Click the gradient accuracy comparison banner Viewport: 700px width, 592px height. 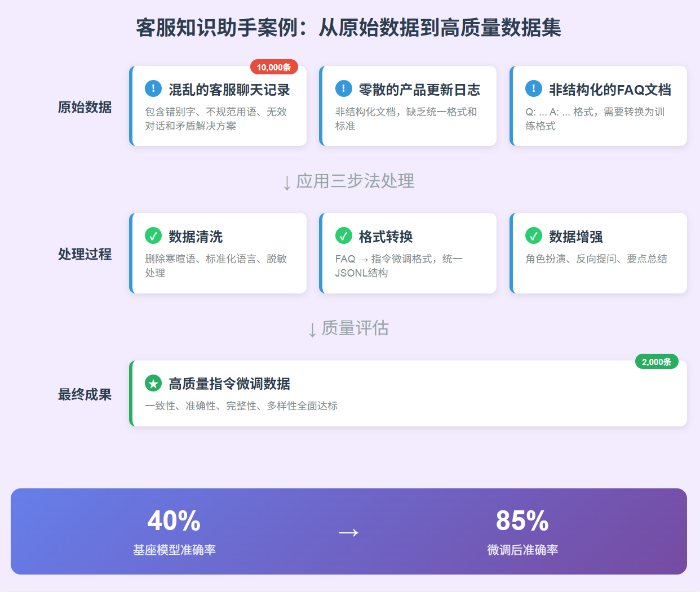[349, 531]
